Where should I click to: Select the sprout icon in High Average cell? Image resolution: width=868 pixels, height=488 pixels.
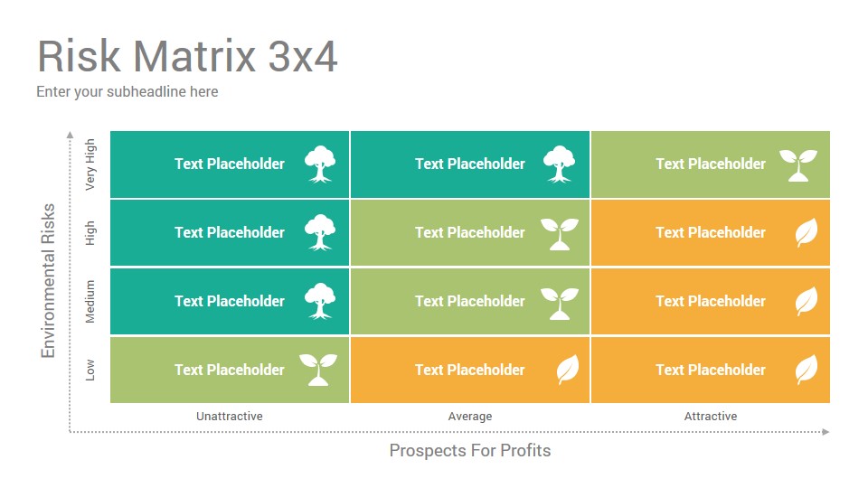(560, 233)
